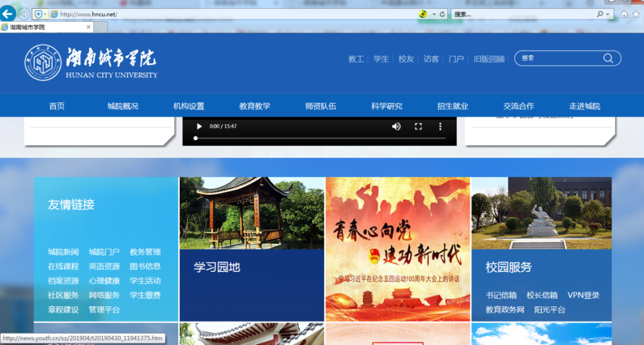644x345 pixels.
Task: Click the VPN登录 link
Action: point(583,295)
